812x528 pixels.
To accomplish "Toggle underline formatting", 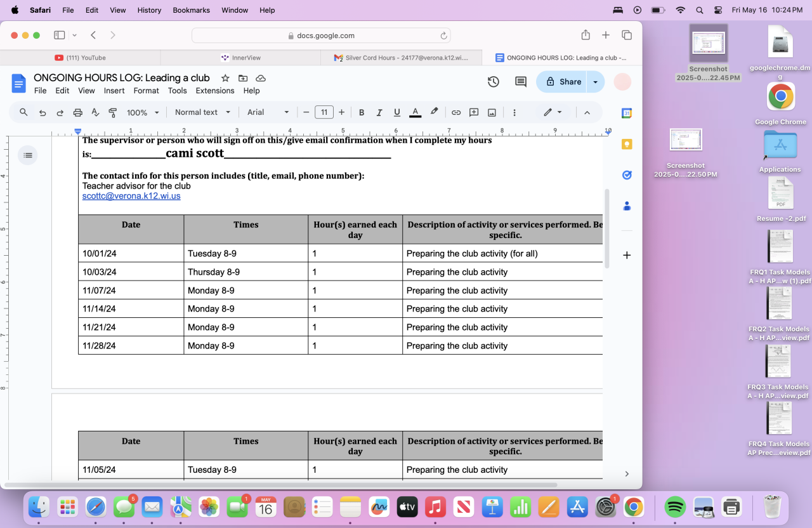I will (x=397, y=112).
